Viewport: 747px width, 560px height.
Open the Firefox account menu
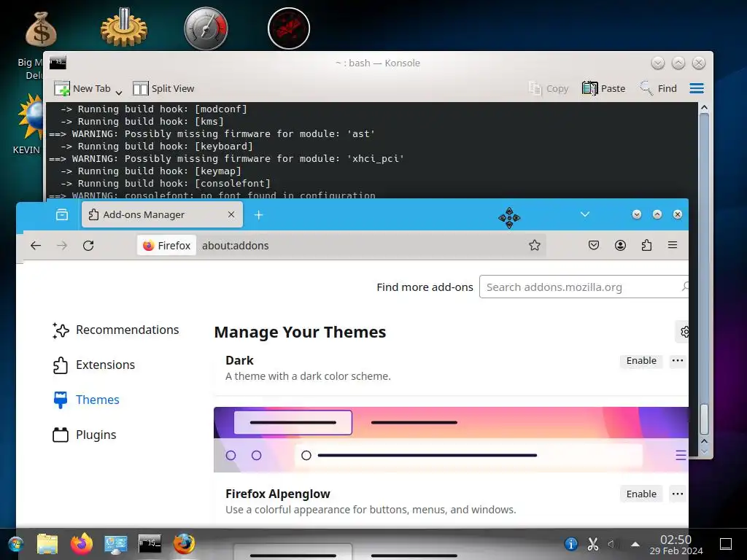pyautogui.click(x=620, y=245)
